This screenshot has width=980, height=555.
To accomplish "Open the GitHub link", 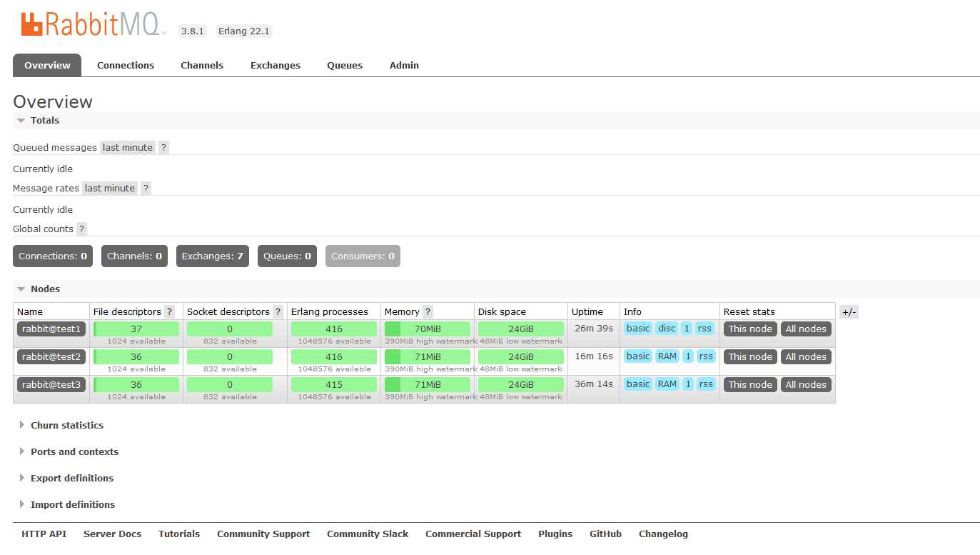I will point(605,534).
